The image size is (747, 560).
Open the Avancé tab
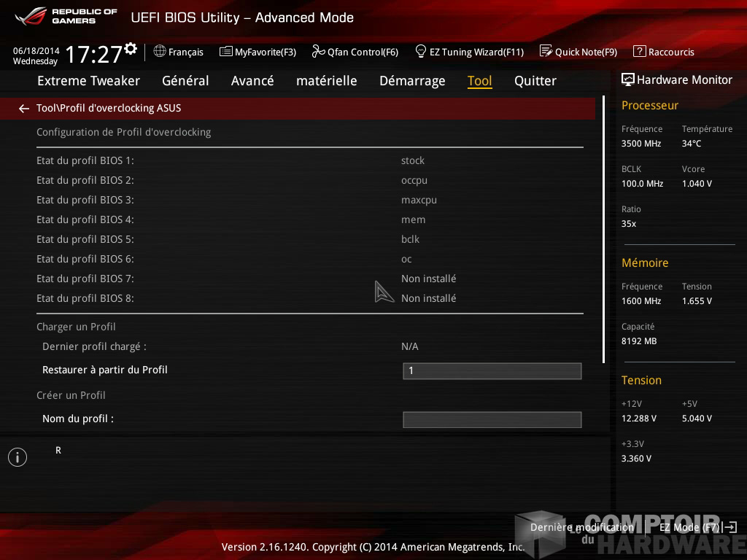pos(252,81)
